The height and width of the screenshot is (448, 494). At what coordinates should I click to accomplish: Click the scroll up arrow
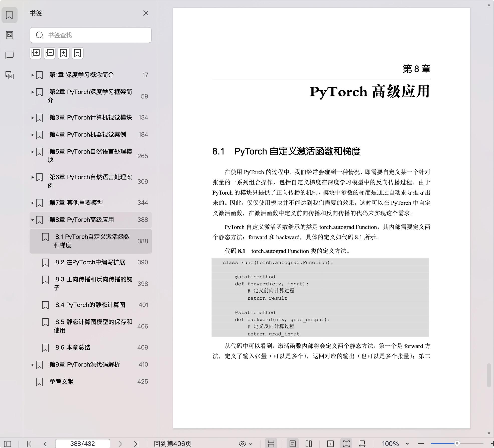pyautogui.click(x=489, y=5)
